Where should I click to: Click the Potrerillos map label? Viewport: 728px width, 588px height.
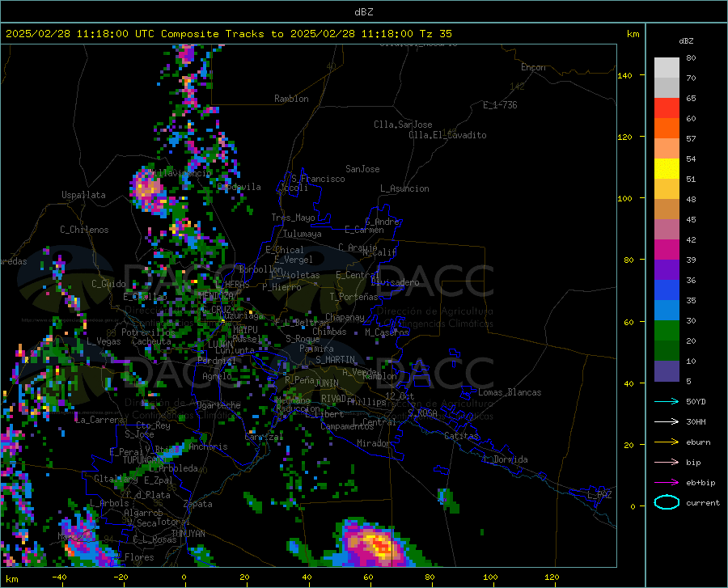pos(148,332)
